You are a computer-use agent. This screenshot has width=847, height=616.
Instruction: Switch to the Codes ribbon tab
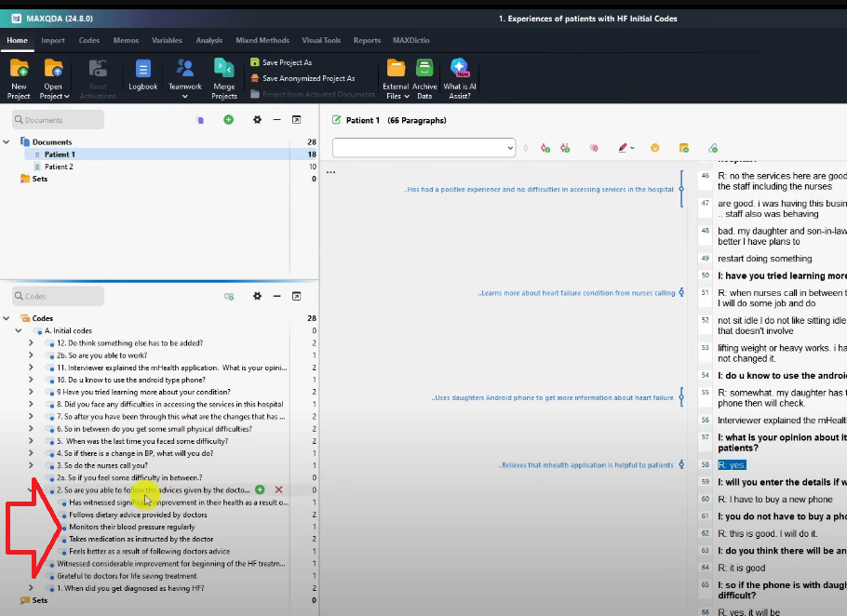pyautogui.click(x=89, y=41)
